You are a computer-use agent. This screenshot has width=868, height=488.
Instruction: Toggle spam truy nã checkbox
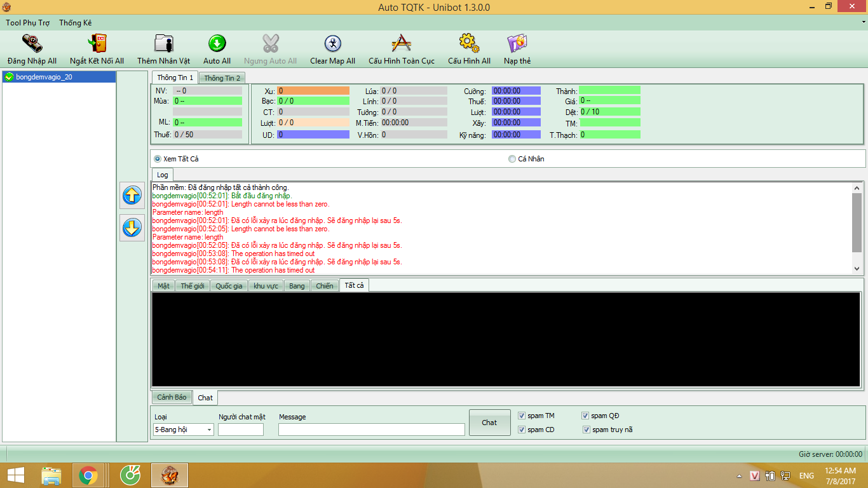click(x=585, y=430)
